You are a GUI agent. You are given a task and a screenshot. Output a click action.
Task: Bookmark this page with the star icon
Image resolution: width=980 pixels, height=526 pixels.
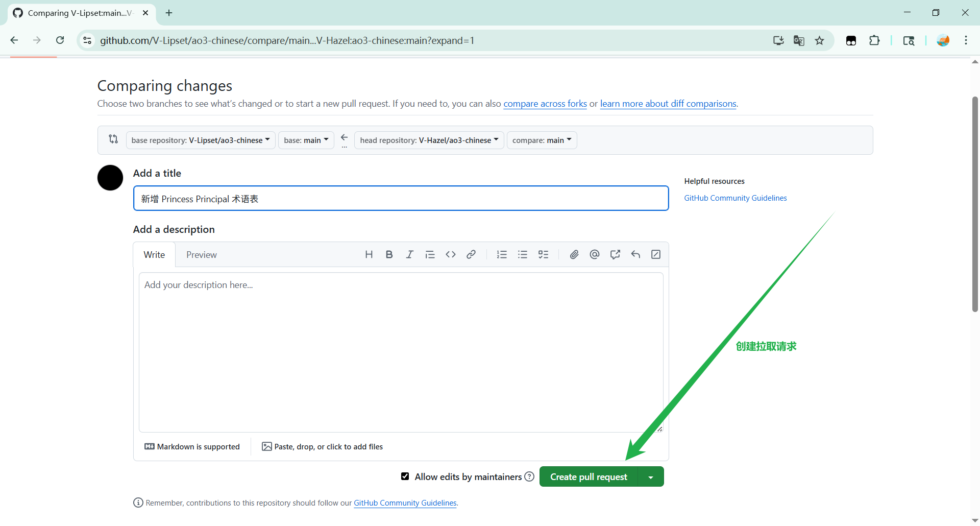tap(819, 41)
